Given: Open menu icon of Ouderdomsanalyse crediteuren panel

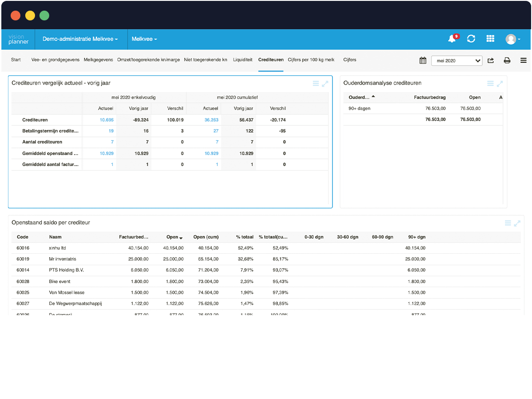Looking at the screenshot, I should coord(490,83).
